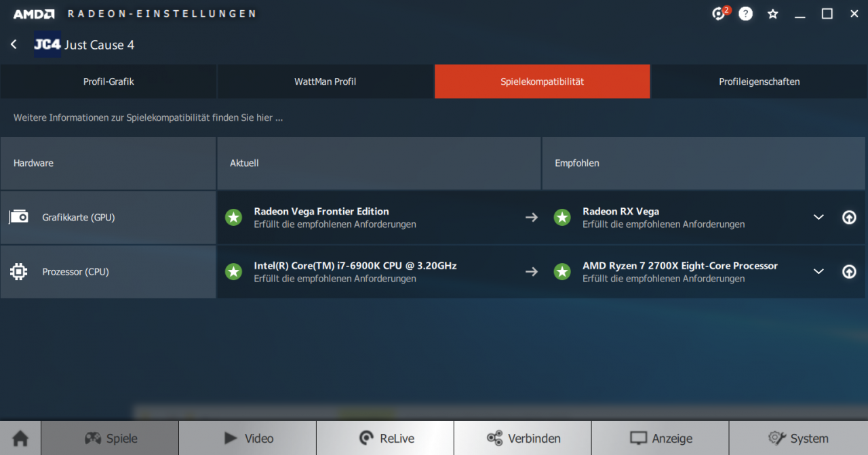Image resolution: width=868 pixels, height=455 pixels.
Task: Open the Verbinden bottom section
Action: 523,438
